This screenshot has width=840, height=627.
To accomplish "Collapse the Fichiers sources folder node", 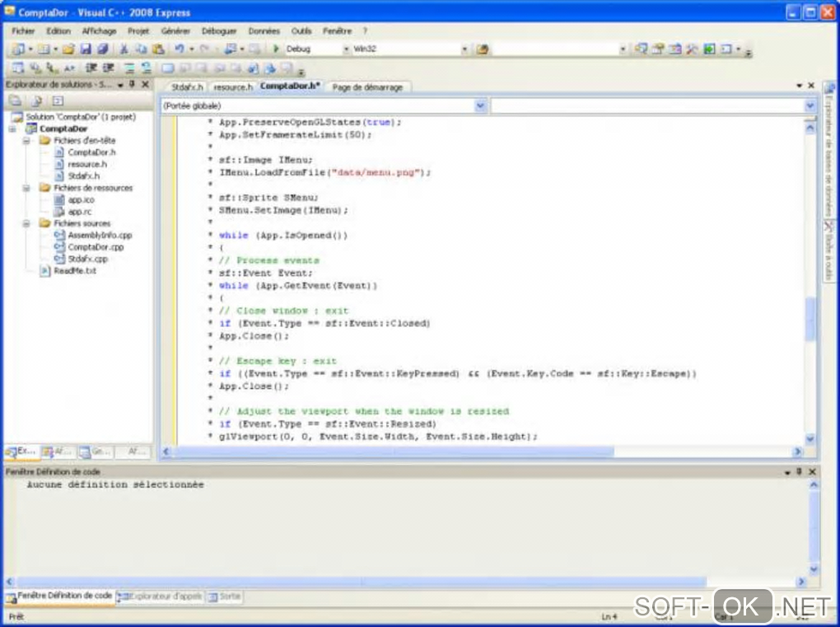I will pos(26,223).
